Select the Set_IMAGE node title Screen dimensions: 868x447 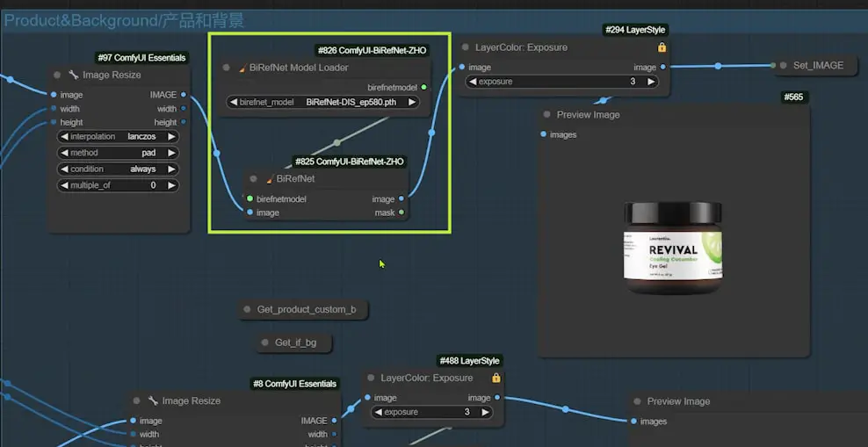[818, 65]
